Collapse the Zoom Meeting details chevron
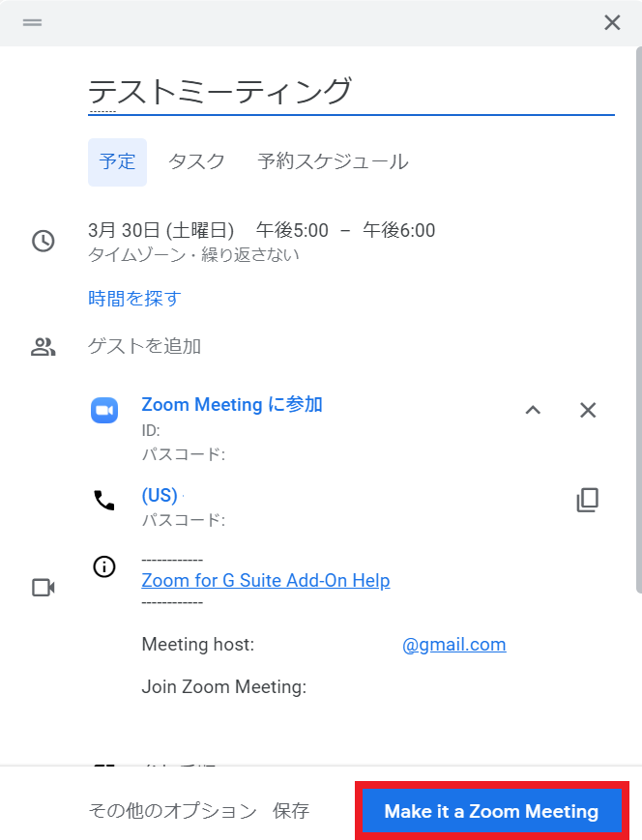 pos(533,410)
